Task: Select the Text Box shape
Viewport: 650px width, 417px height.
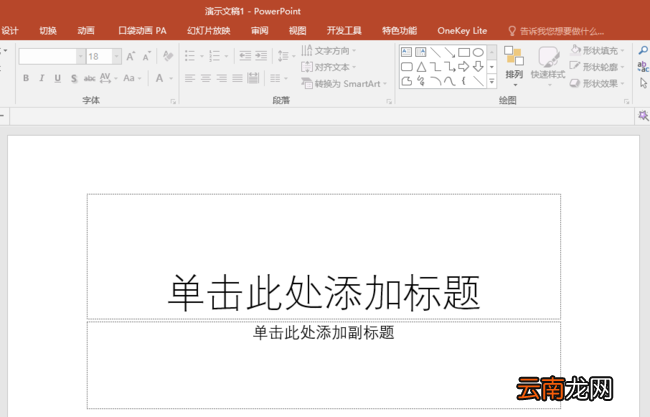Action: [407, 52]
